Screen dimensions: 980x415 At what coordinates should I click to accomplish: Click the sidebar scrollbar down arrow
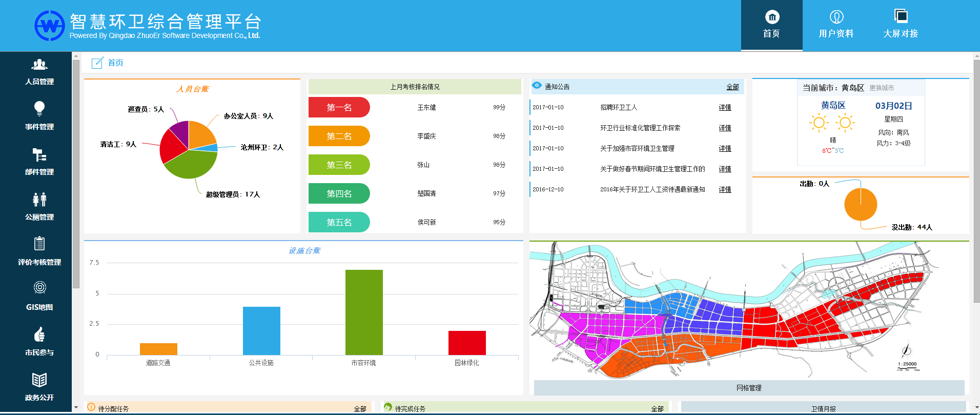click(76, 408)
